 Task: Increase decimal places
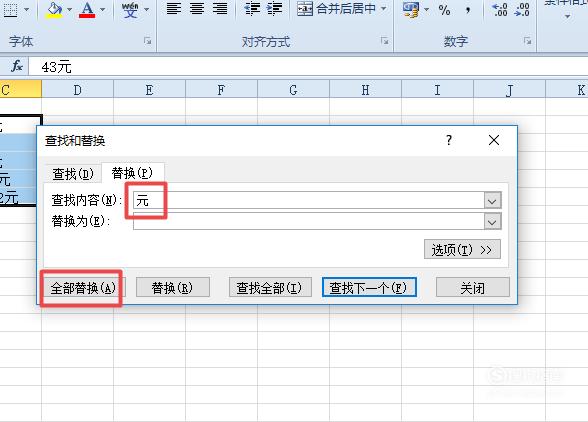click(500, 9)
